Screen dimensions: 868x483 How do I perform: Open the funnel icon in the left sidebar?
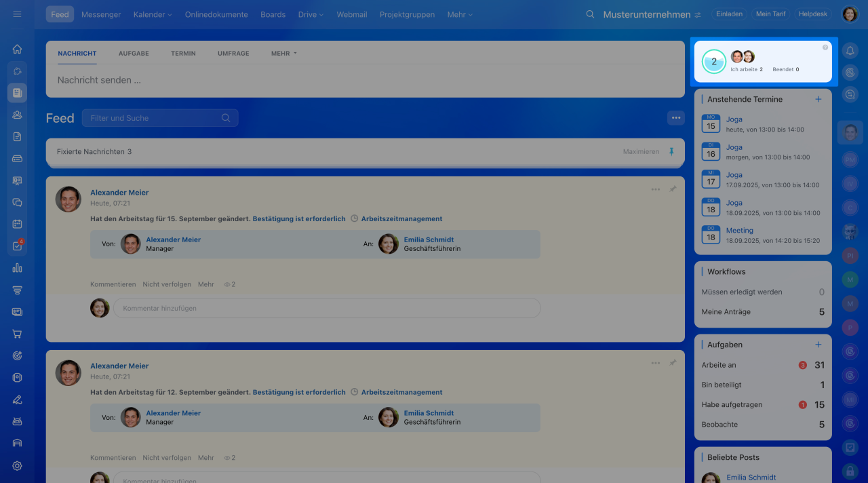click(17, 290)
